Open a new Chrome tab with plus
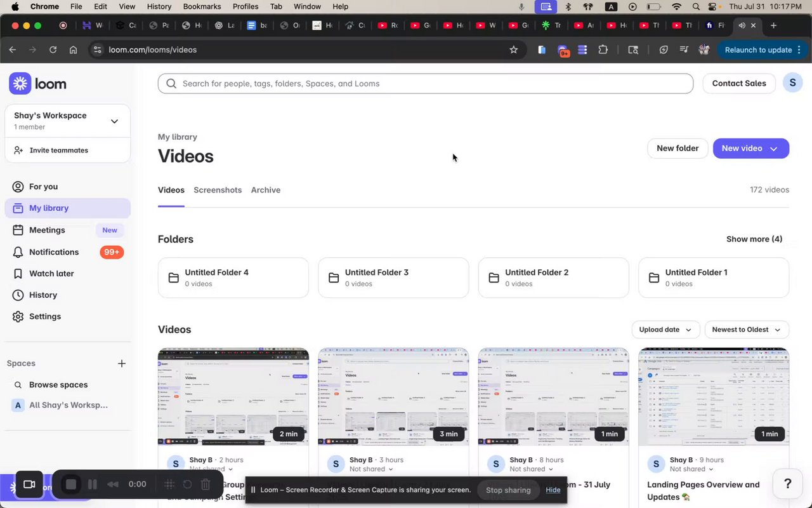Image resolution: width=812 pixels, height=508 pixels. pos(773,25)
